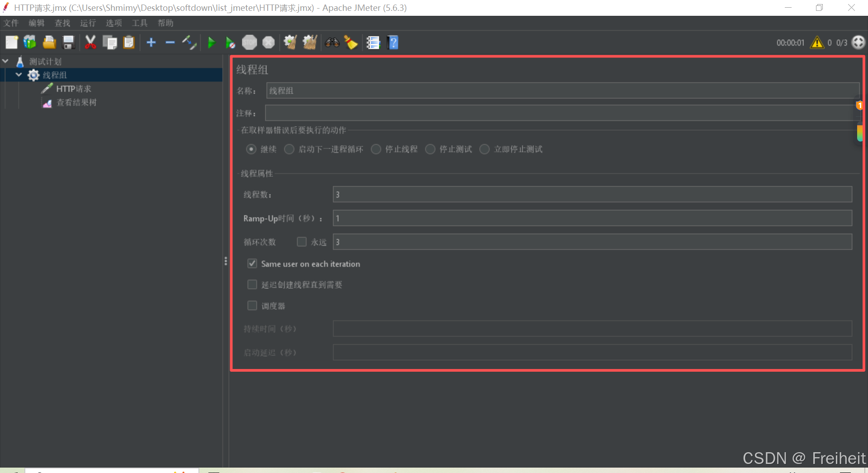Click the Ramp-Up时间 input field

tap(592, 218)
